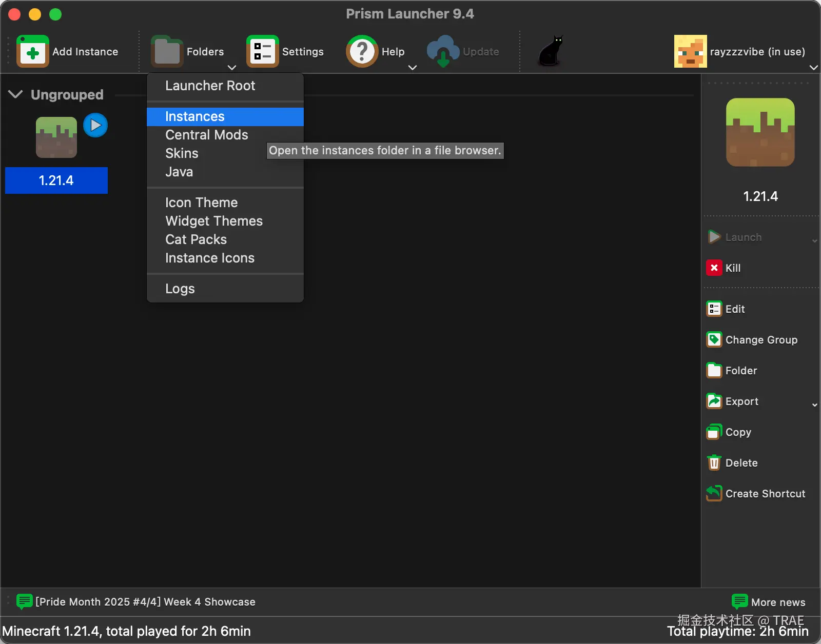Select Java menu entry
The height and width of the screenshot is (644, 821).
click(225, 172)
